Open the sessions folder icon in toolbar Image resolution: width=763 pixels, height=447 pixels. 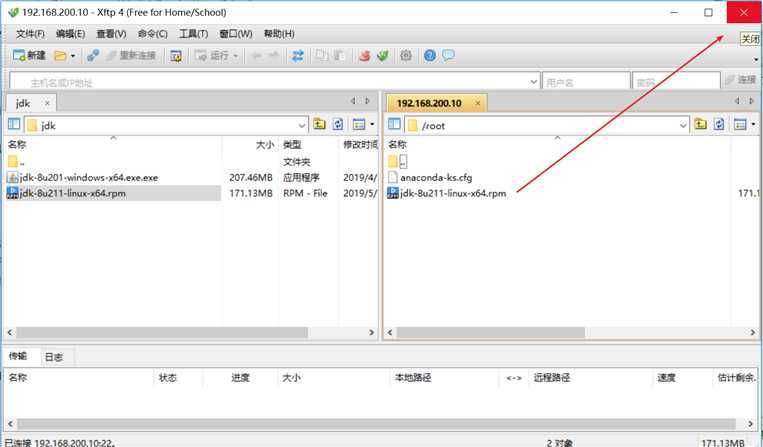tap(60, 56)
